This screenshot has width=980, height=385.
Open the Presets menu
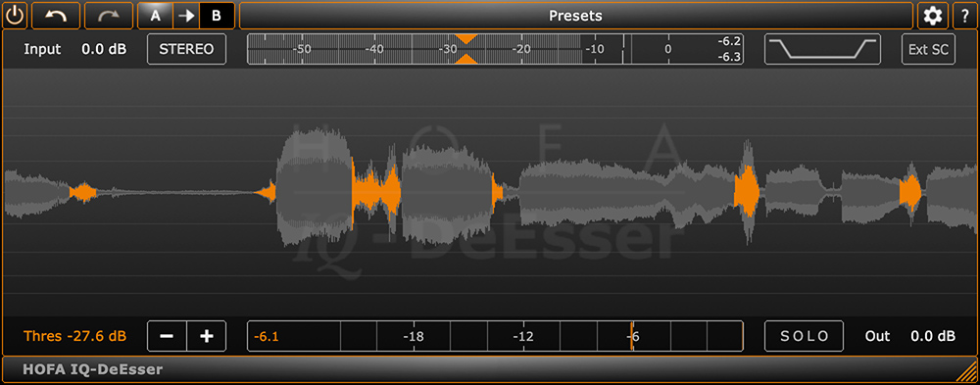tap(575, 16)
